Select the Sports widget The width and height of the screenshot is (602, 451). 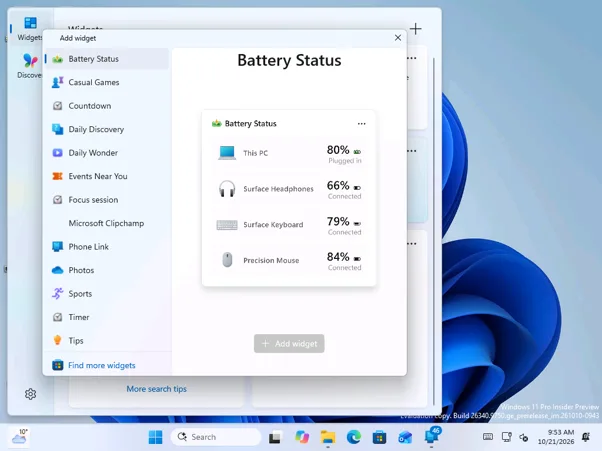click(x=107, y=294)
